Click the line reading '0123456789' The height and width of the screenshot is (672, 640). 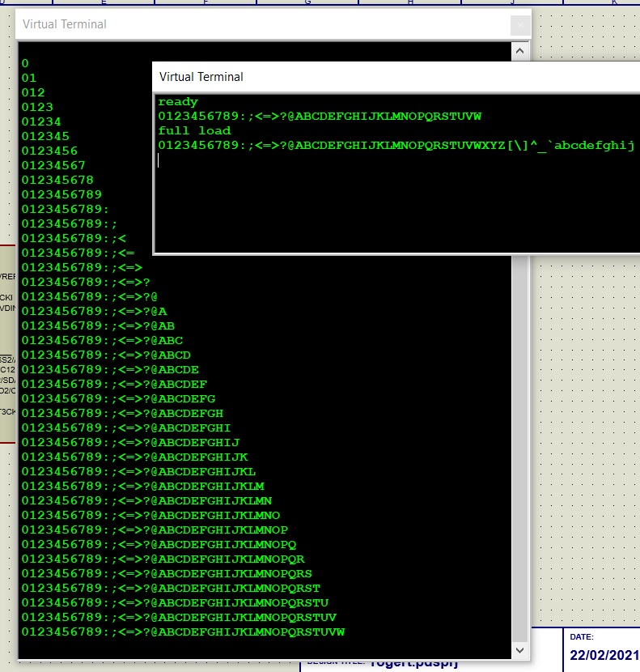61,194
